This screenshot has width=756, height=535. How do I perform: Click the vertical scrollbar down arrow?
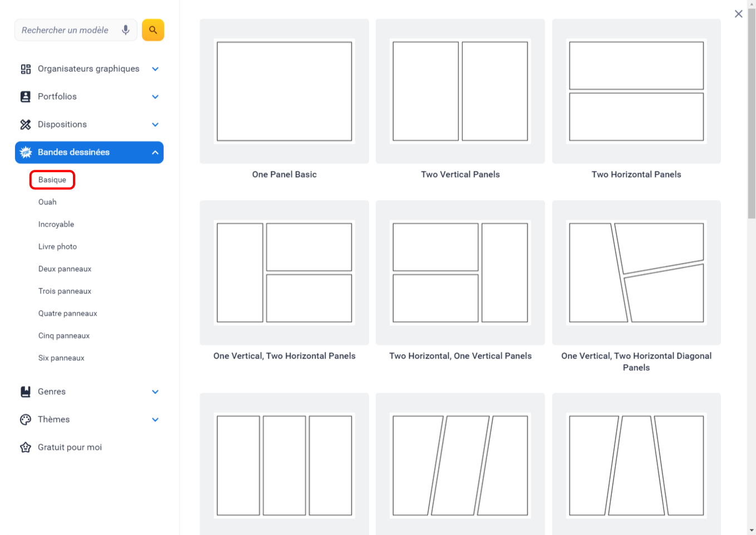click(752, 530)
